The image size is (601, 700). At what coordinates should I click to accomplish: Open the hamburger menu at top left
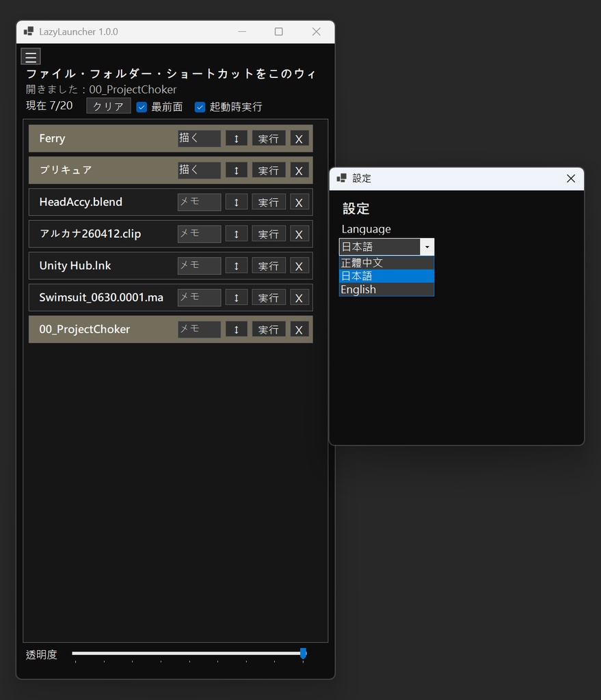coord(30,57)
